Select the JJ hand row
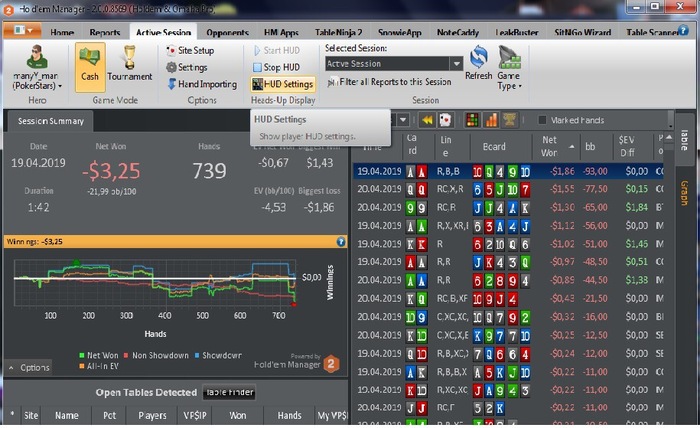Screen dimensions: 700x428 (x=508, y=408)
